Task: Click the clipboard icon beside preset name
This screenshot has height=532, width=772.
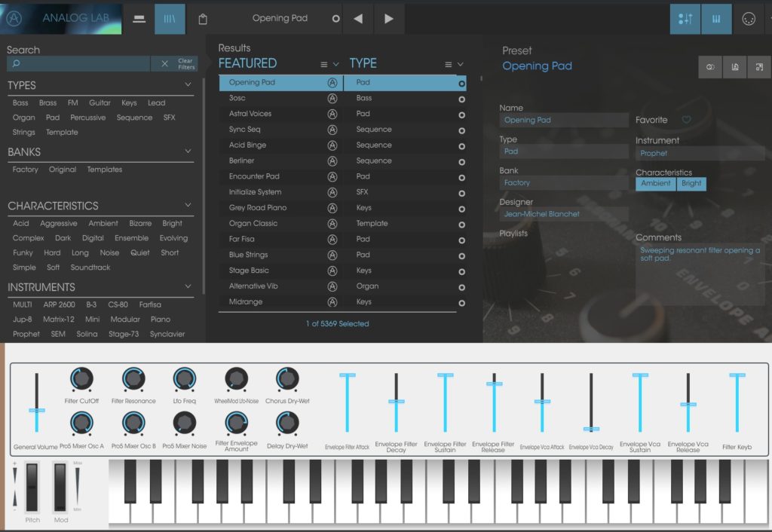Action: point(202,19)
